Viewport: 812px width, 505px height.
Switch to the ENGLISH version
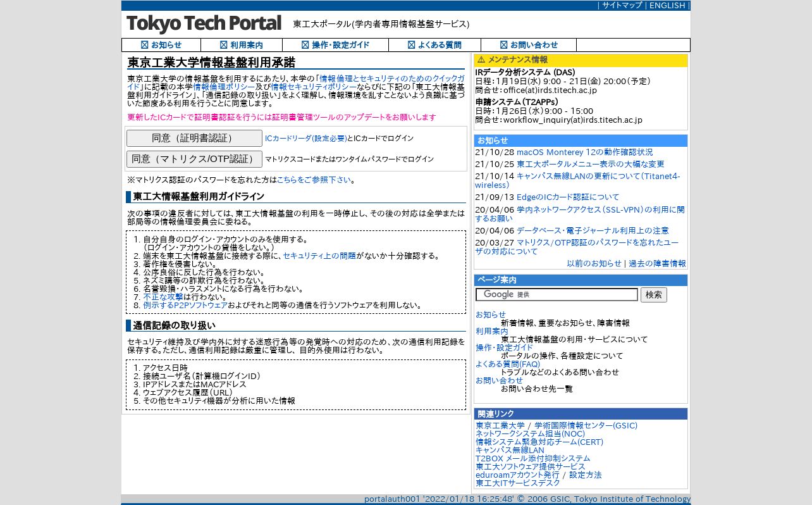tap(667, 5)
